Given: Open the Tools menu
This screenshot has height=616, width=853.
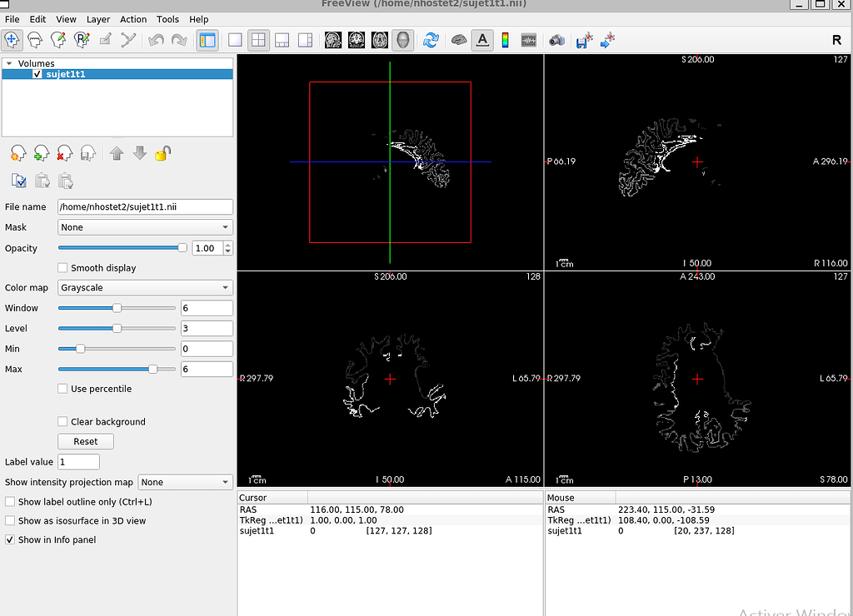Looking at the screenshot, I should [x=167, y=19].
